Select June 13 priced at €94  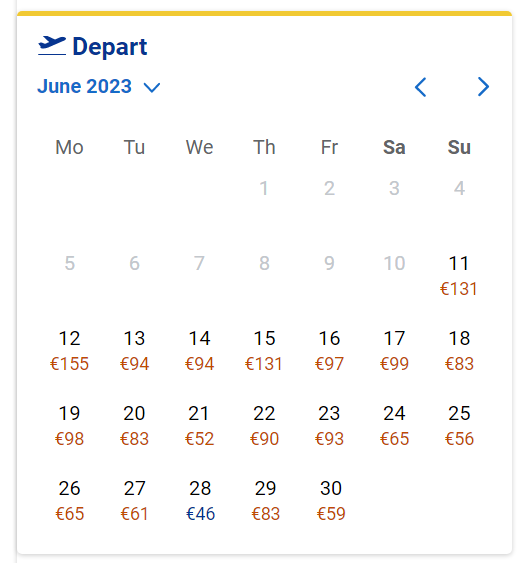134,350
